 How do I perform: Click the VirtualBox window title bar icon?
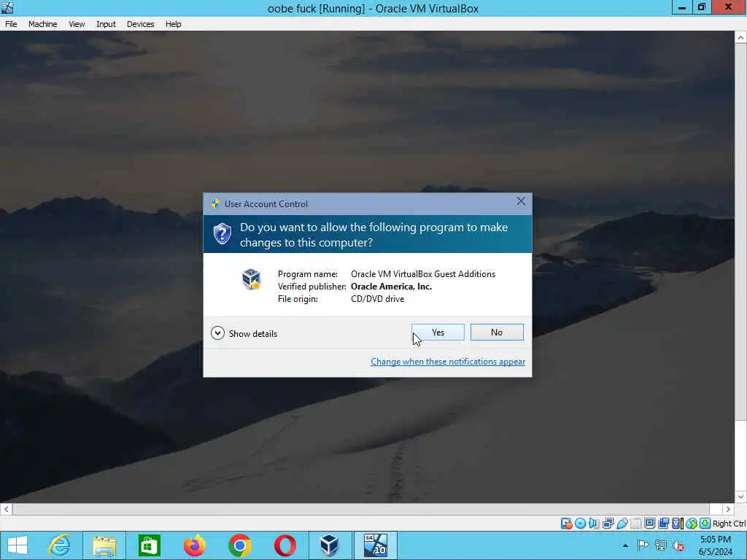pos(7,7)
